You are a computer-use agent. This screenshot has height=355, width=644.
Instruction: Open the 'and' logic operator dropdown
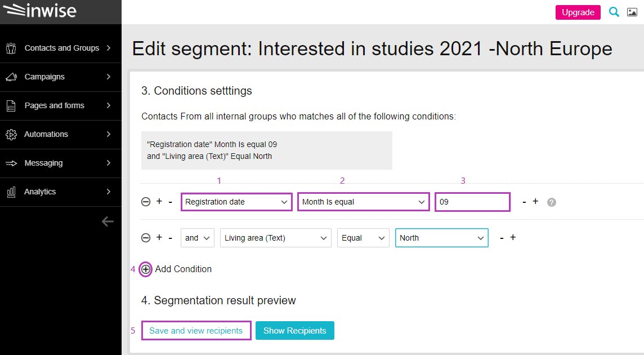coord(197,237)
